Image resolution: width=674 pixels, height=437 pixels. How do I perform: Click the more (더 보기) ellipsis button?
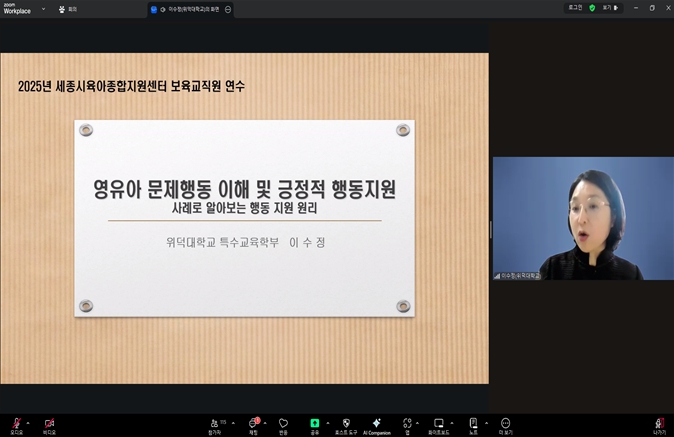coord(506,424)
